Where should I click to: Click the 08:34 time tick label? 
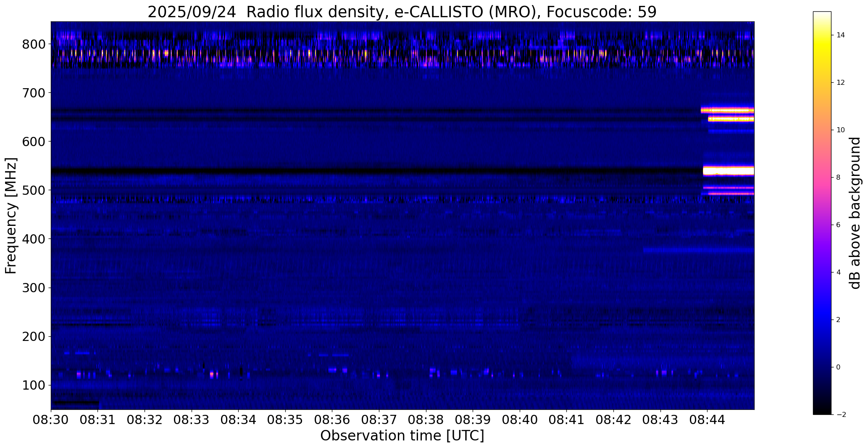239,420
